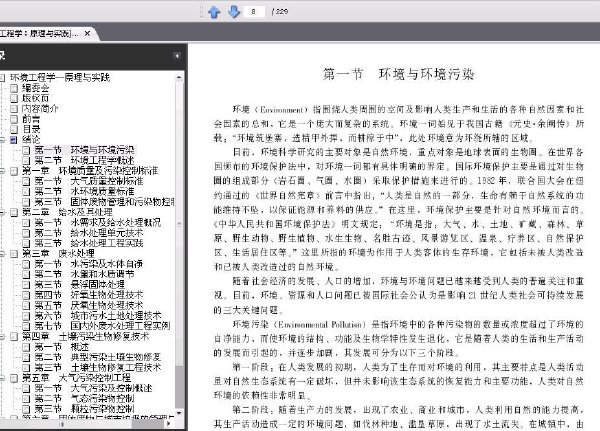
Task: Collapse the bookmarks panel with arrow button
Action: click(177, 56)
